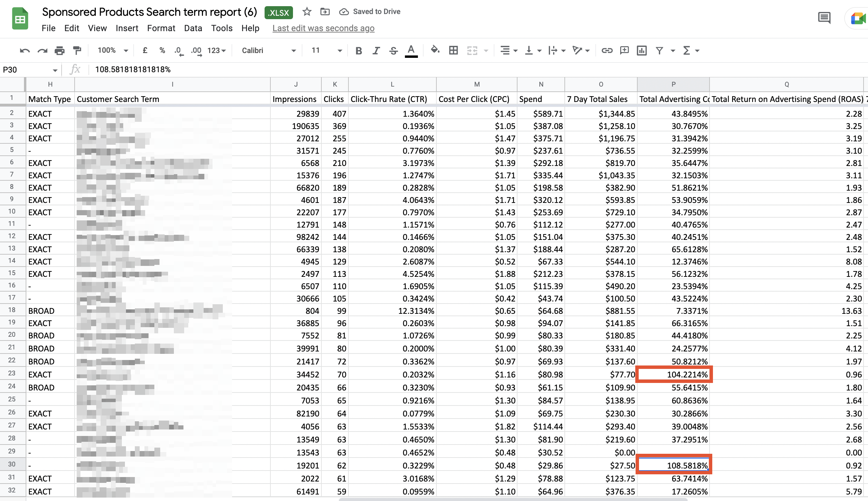This screenshot has width=868, height=501.
Task: Pick a text color
Action: point(411,50)
